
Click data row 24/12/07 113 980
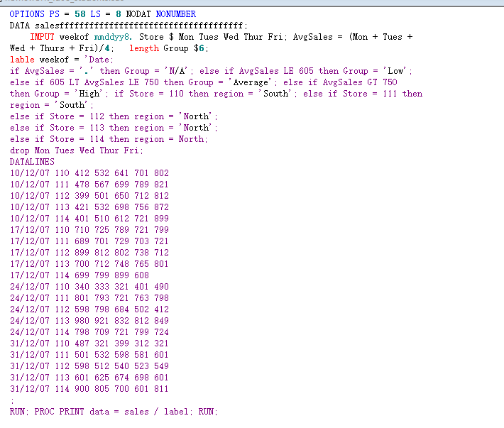click(89, 321)
